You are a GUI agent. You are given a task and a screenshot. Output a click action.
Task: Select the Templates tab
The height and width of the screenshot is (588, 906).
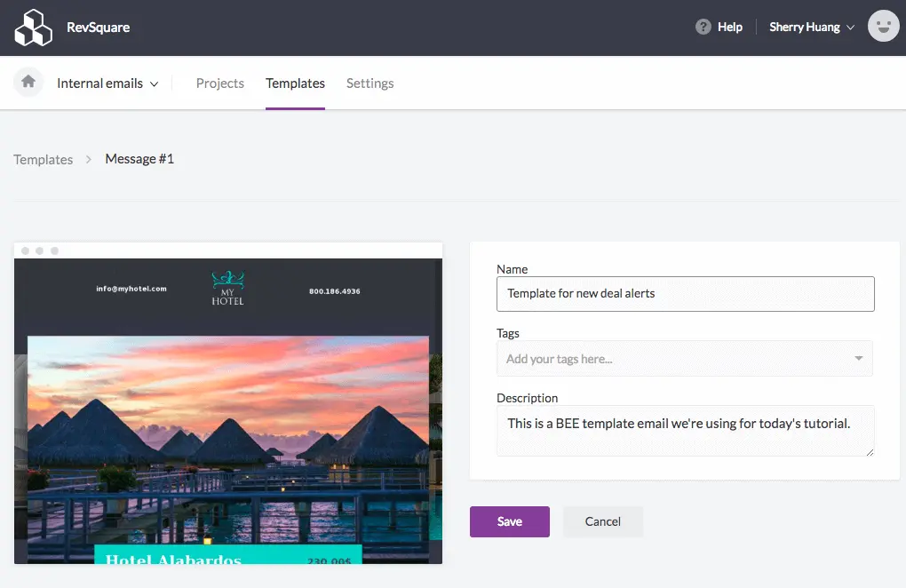pyautogui.click(x=295, y=83)
